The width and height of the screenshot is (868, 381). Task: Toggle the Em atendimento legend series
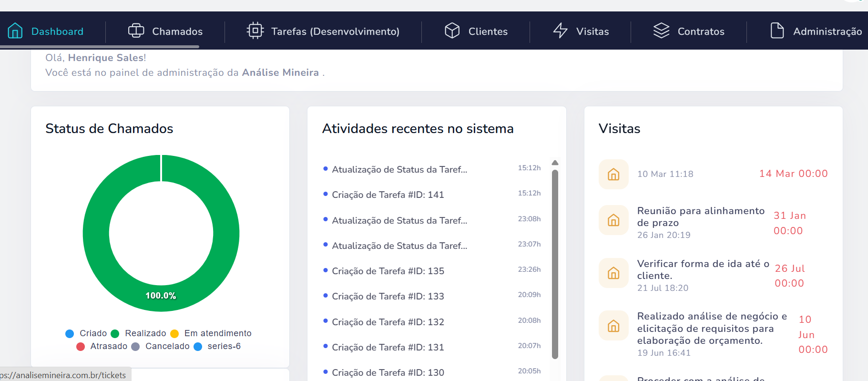pyautogui.click(x=211, y=333)
